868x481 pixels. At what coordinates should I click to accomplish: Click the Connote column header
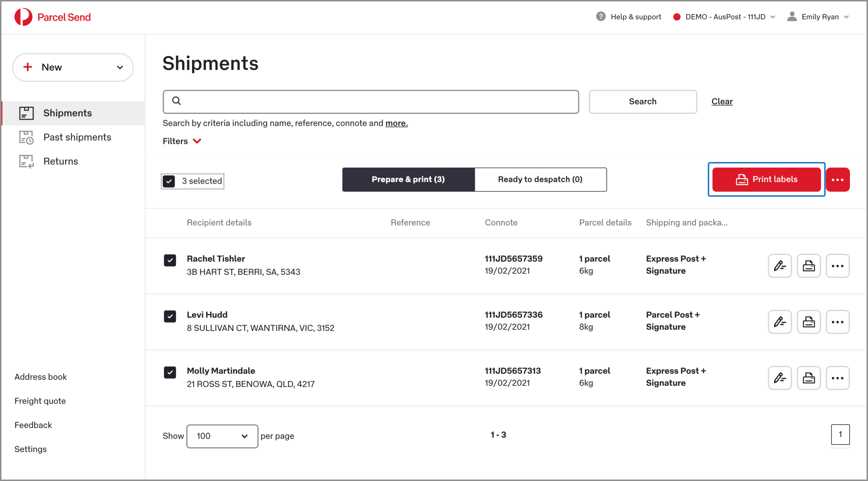(x=501, y=223)
